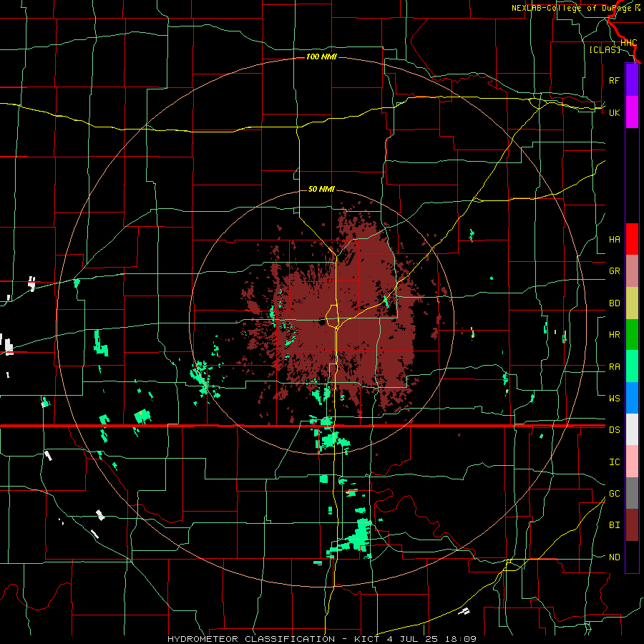This screenshot has width=644, height=644.
Task: Click the HR legend label
Action: coord(614,335)
